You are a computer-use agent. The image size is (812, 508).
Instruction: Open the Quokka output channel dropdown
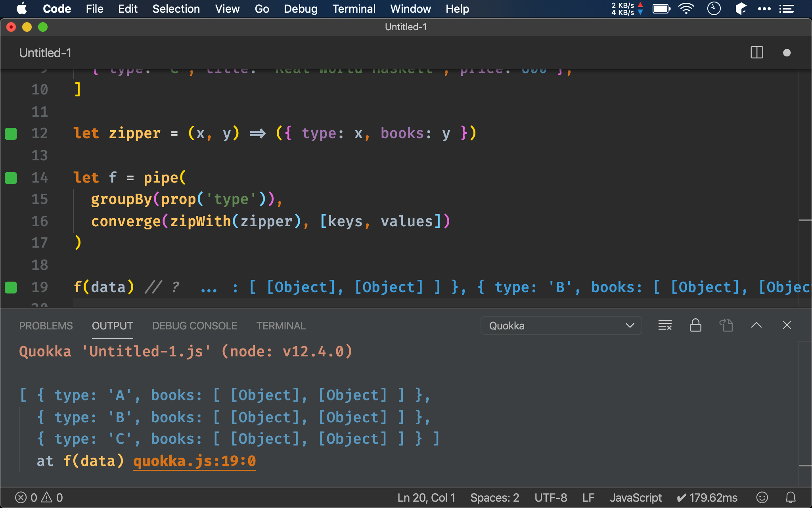[561, 325]
